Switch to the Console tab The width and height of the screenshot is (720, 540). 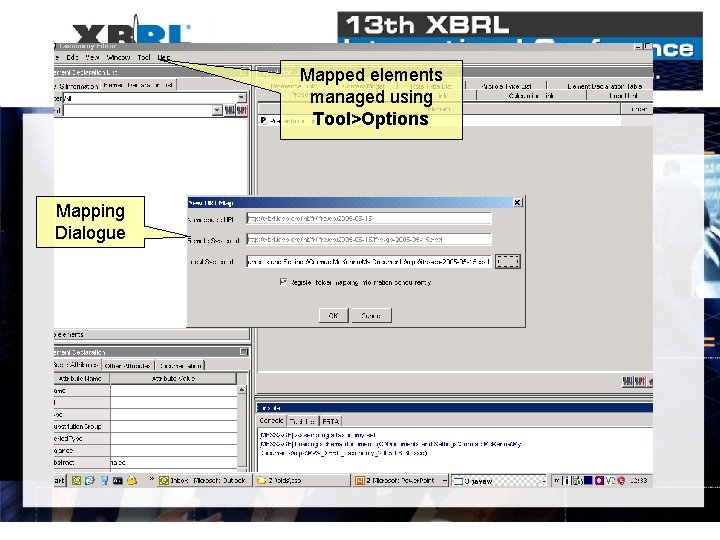(x=271, y=421)
